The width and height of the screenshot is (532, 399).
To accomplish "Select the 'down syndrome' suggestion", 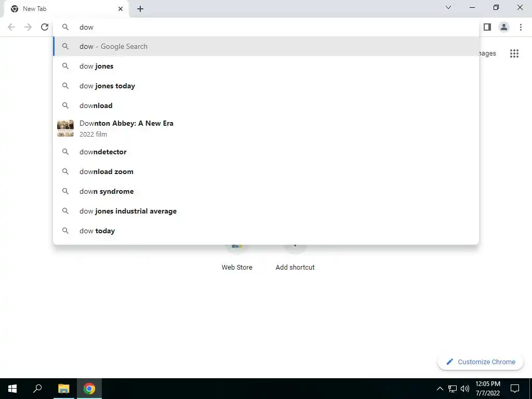I will tap(266, 191).
